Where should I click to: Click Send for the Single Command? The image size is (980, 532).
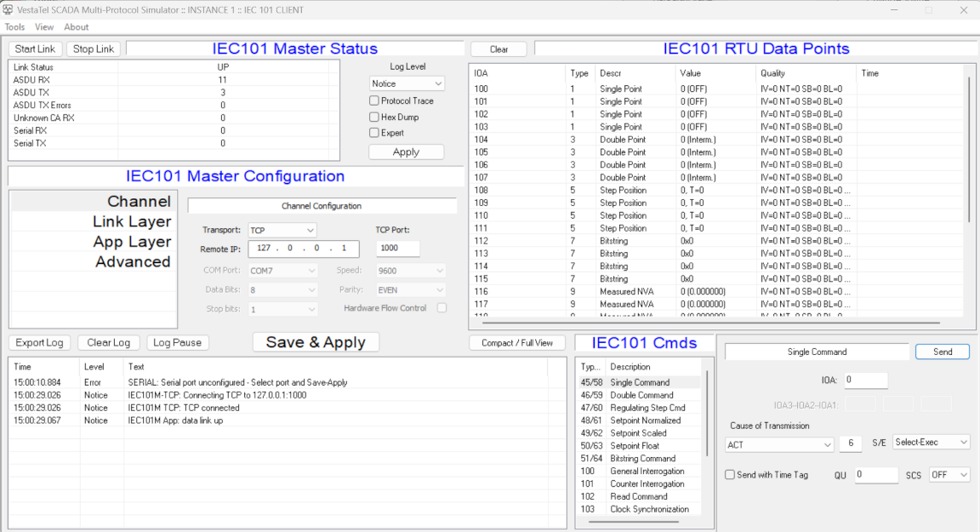pyautogui.click(x=942, y=352)
